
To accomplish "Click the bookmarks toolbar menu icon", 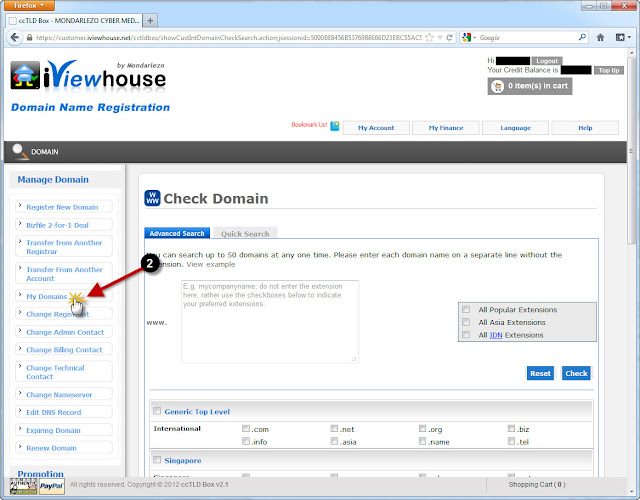I will click(x=623, y=38).
